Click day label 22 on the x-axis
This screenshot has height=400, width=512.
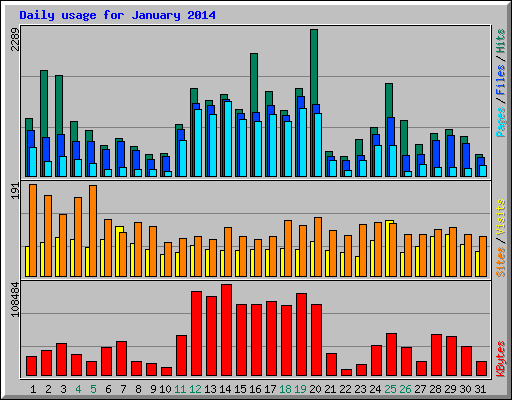tap(345, 389)
